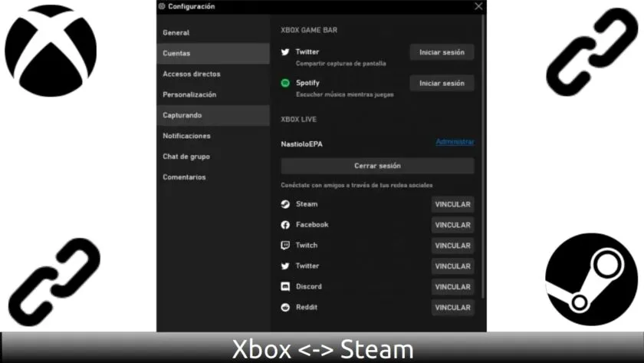Open Chat de grupo settings
Viewport: 644px width, 363px height.
click(213, 157)
